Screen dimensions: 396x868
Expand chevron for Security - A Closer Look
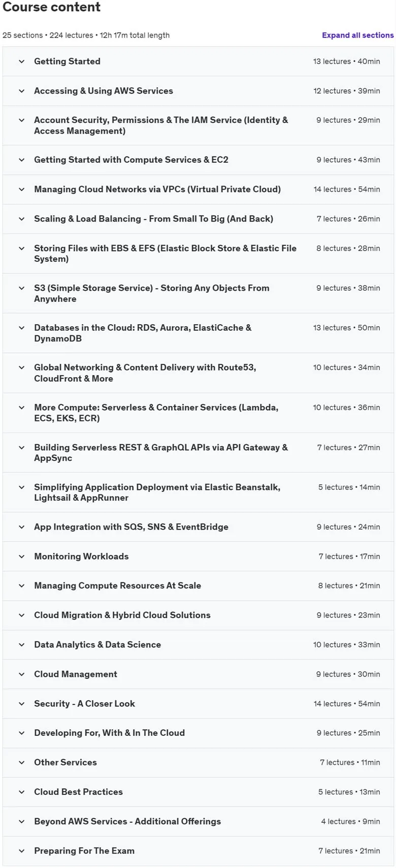(21, 704)
